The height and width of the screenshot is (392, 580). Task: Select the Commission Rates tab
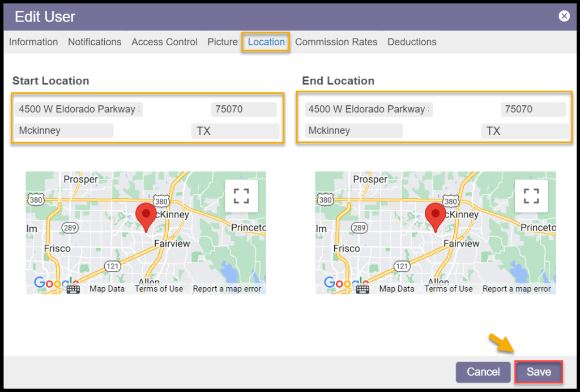(336, 42)
